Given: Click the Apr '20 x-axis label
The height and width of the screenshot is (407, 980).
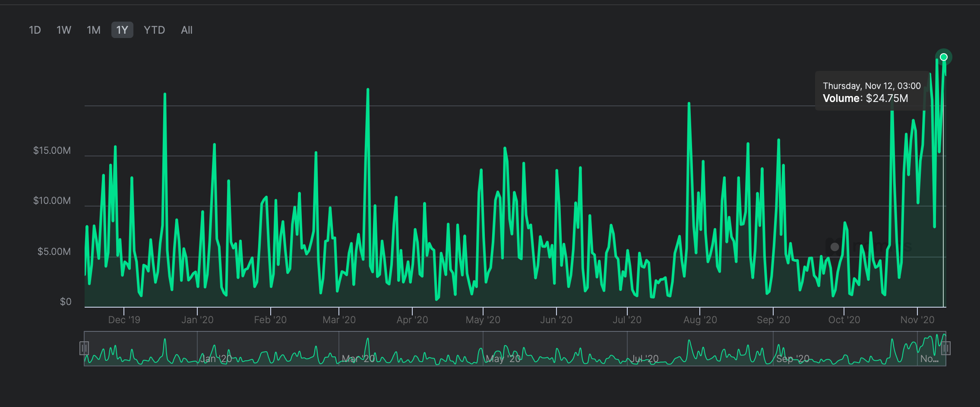Looking at the screenshot, I should click(x=412, y=320).
